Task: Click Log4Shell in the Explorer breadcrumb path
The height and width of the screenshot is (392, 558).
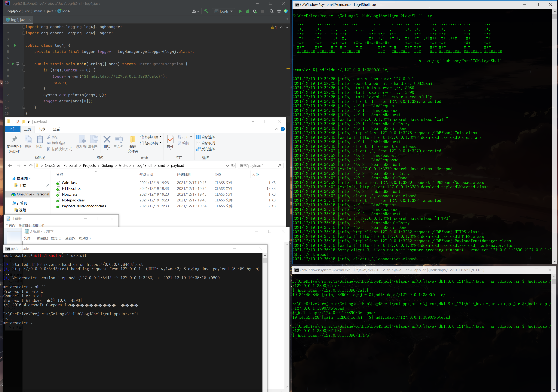Action: click(x=144, y=166)
